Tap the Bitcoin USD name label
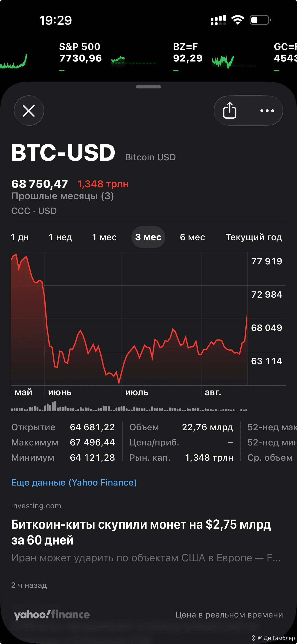 (151, 157)
